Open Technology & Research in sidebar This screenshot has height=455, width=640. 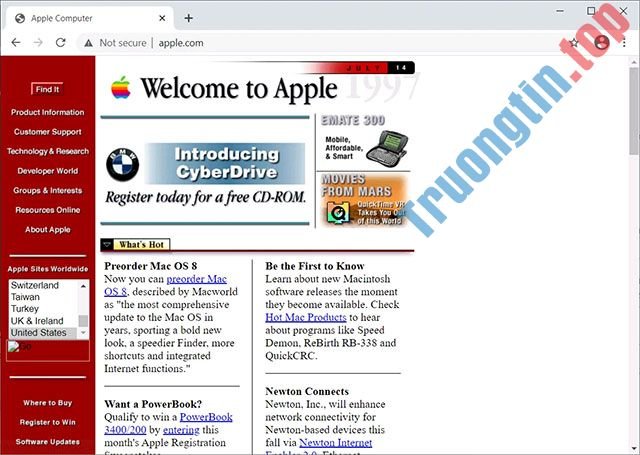(x=48, y=151)
